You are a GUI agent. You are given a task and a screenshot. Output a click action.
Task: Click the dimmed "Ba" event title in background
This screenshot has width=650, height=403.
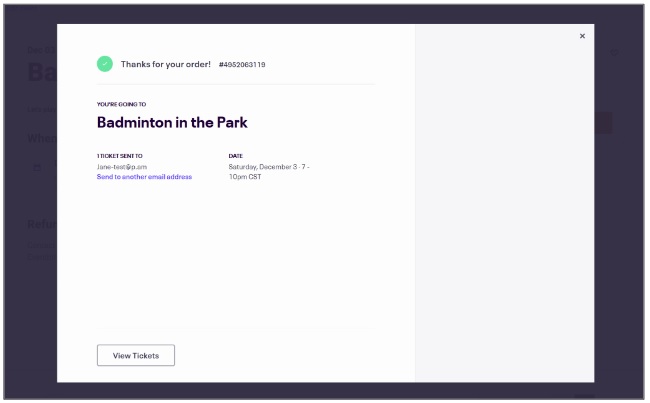[x=40, y=73]
